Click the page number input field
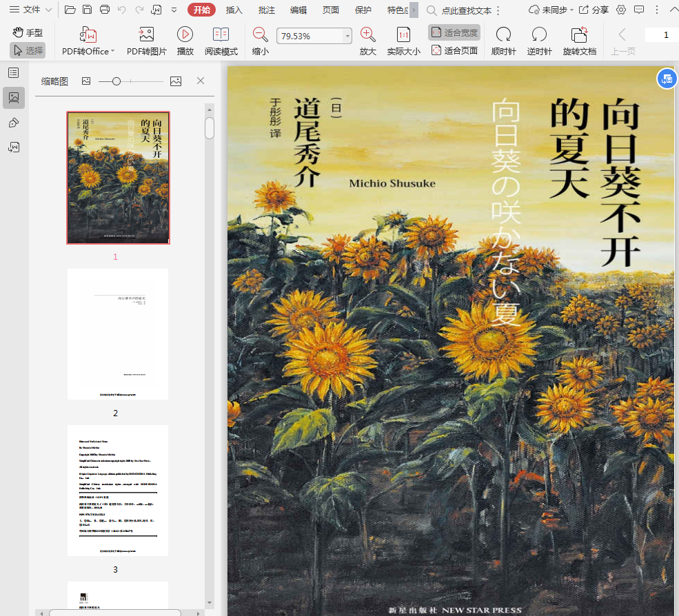 coord(662,35)
